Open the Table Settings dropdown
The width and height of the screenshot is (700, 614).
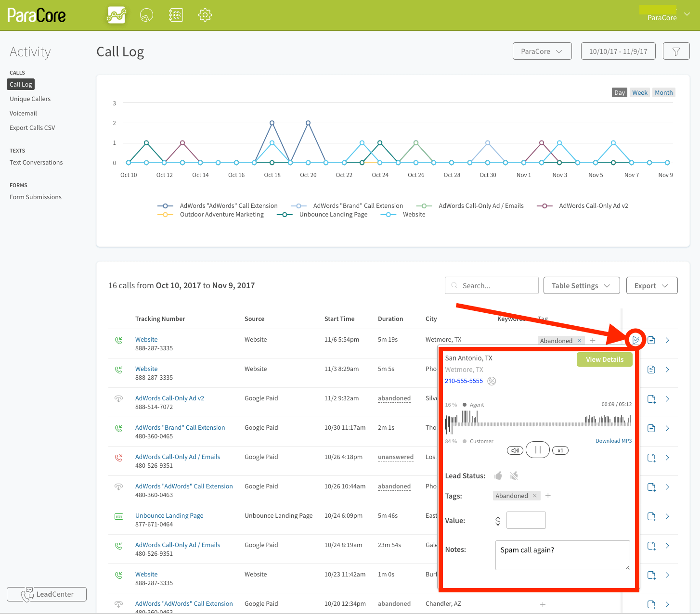tap(581, 285)
